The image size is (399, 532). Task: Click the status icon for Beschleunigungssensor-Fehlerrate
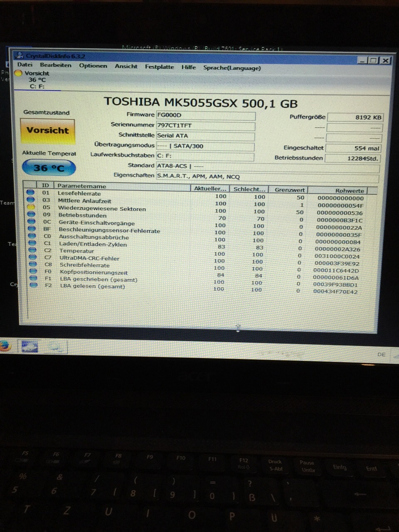point(32,228)
